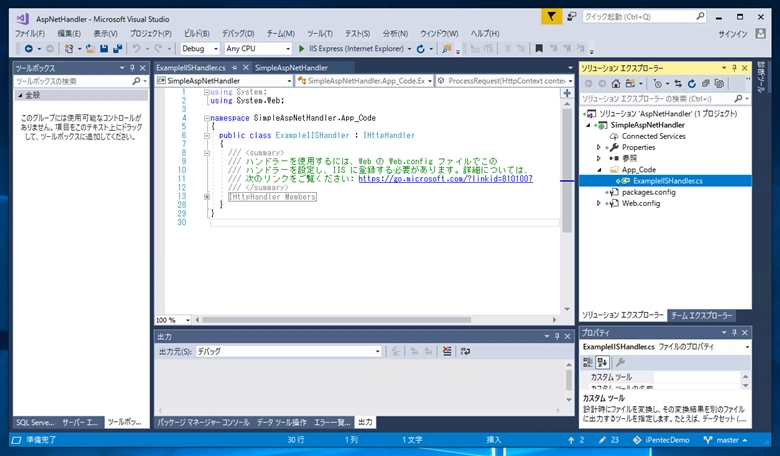Viewport: 780px width, 456px height.
Task: Click Pending Changes Filter clock icon
Action: click(658, 84)
